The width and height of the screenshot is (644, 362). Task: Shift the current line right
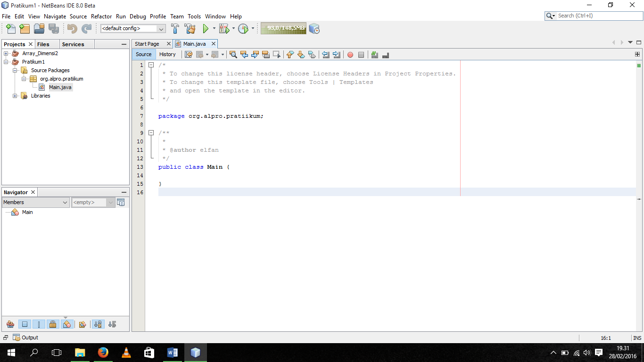pyautogui.click(x=336, y=55)
